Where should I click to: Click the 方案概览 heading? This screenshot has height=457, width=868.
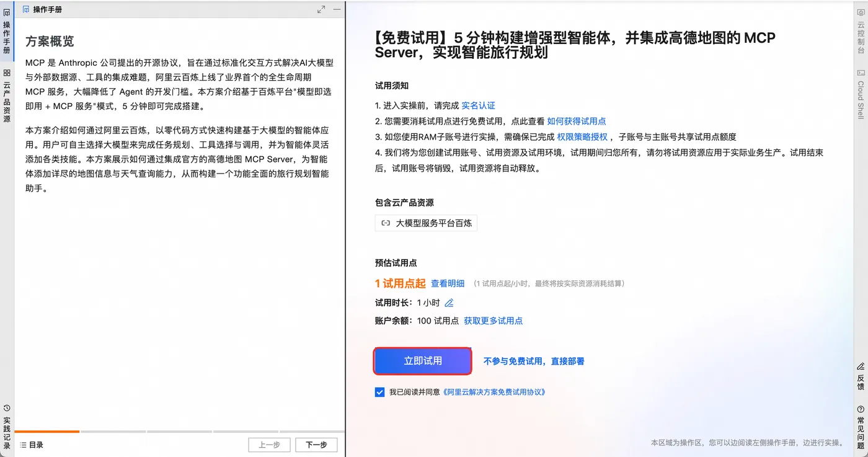tap(50, 41)
